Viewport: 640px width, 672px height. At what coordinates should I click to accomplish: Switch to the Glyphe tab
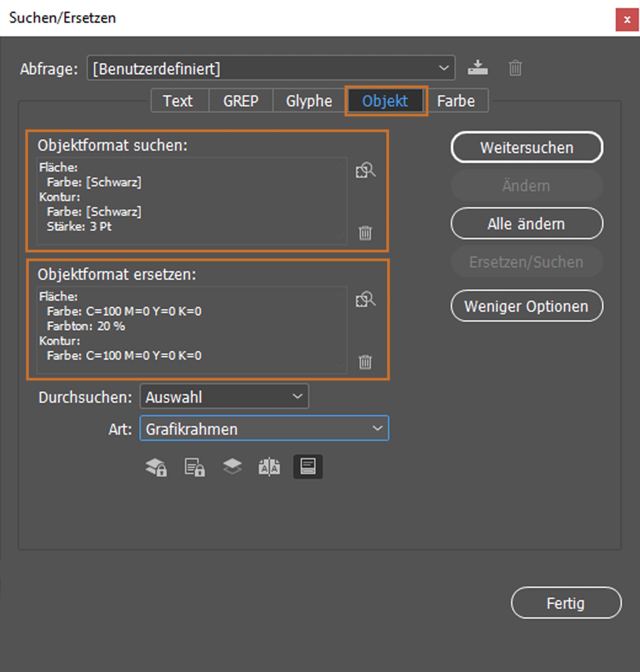pos(309,101)
